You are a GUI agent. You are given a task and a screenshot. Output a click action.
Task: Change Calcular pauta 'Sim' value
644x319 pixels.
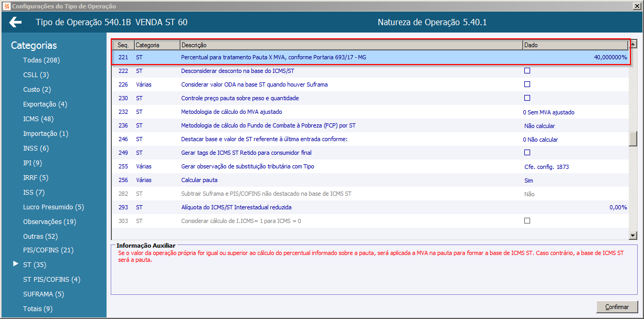coord(529,180)
